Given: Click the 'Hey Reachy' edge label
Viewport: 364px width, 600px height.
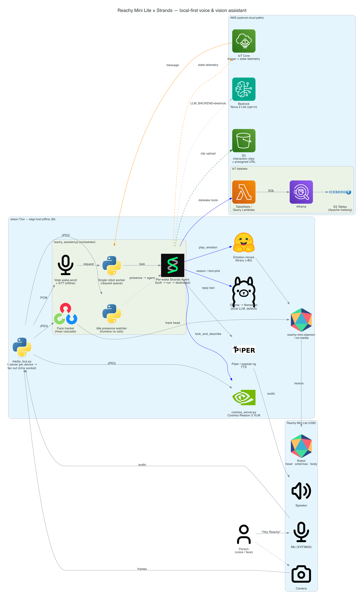Looking at the screenshot, I should click(x=271, y=532).
